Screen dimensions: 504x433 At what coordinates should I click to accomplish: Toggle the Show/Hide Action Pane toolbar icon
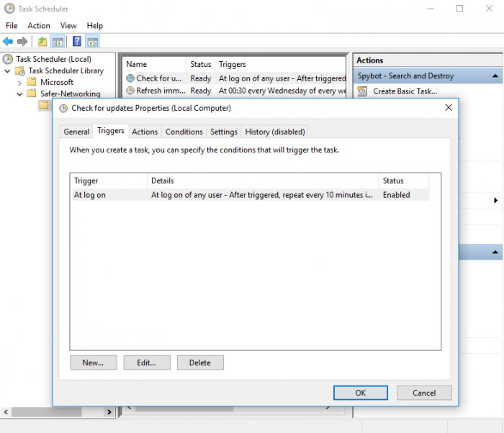click(93, 42)
